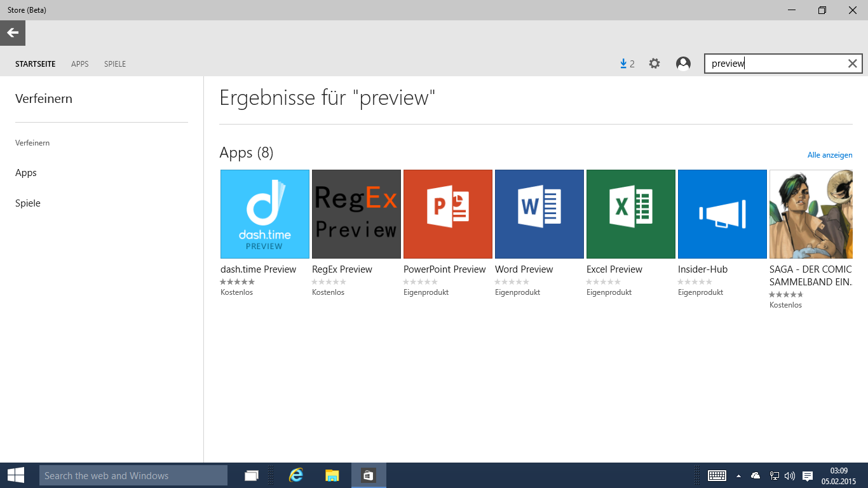Viewport: 868px width, 488px height.
Task: Open the network status tray icon
Action: pyautogui.click(x=775, y=475)
